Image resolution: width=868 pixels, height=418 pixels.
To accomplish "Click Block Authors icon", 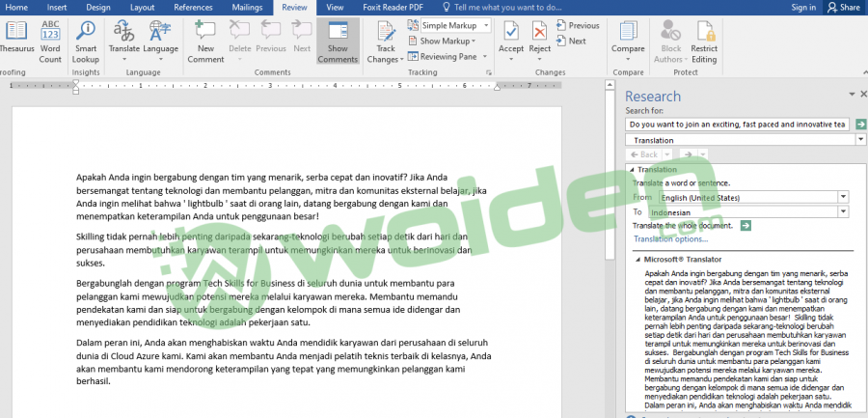I will [671, 31].
